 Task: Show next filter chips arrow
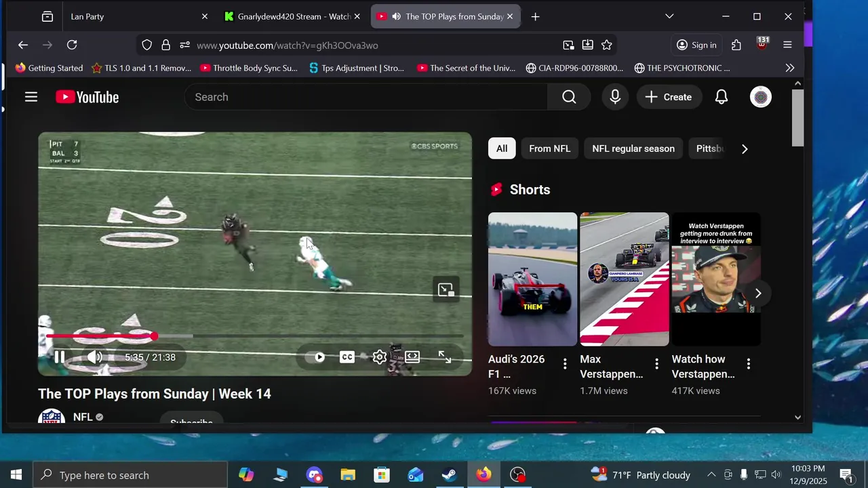tap(745, 148)
